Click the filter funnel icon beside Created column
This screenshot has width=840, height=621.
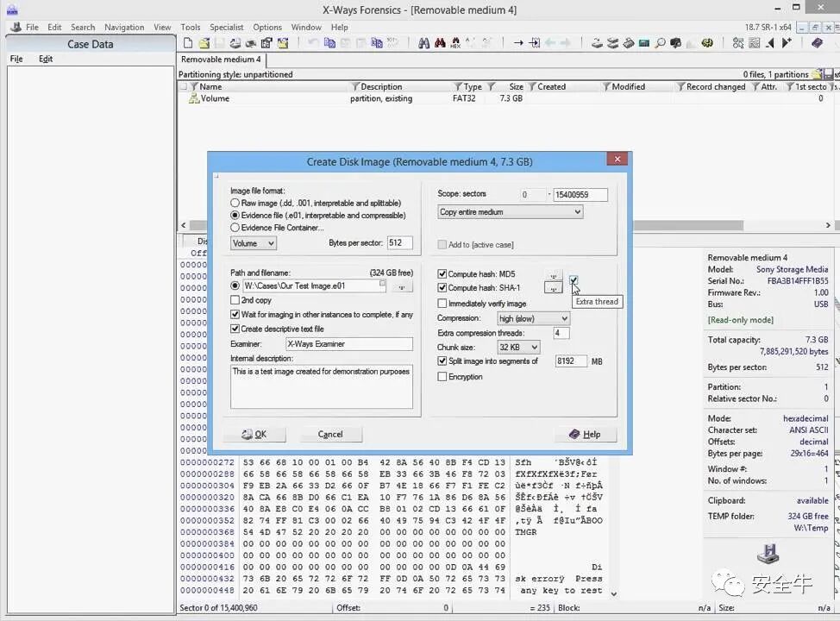click(x=532, y=86)
